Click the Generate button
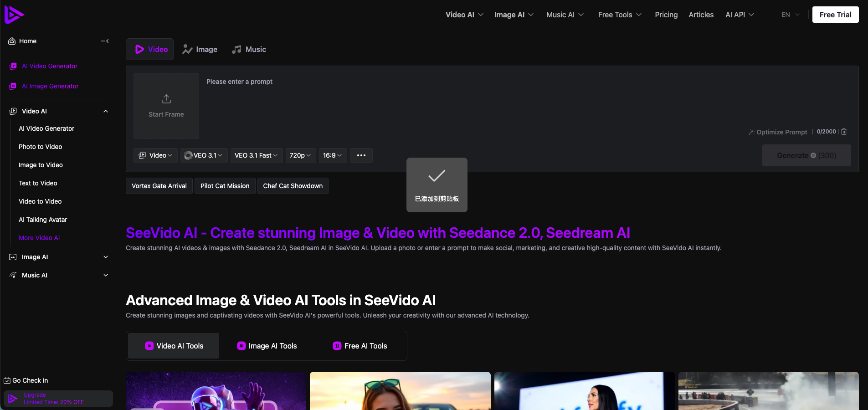This screenshot has height=410, width=868. (806, 155)
